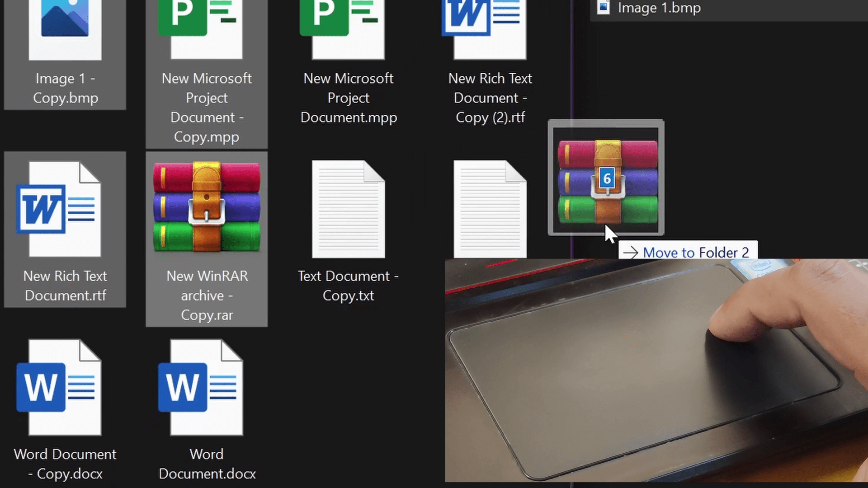Open Text Document - Copy.txt

tap(348, 208)
